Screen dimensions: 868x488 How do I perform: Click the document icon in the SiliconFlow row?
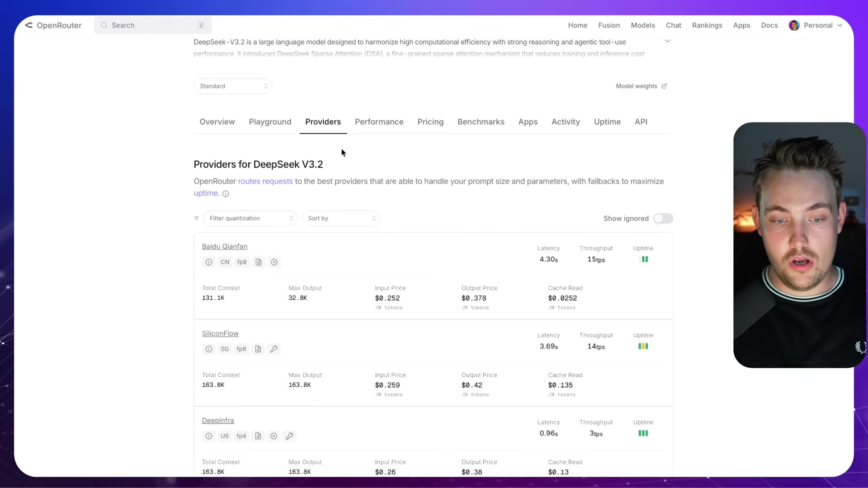pyautogui.click(x=258, y=349)
